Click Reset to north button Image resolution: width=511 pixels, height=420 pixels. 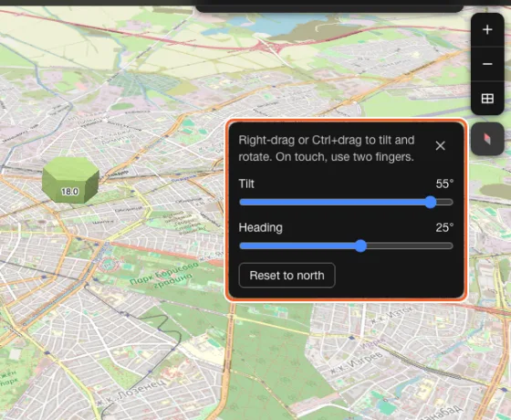(x=287, y=275)
